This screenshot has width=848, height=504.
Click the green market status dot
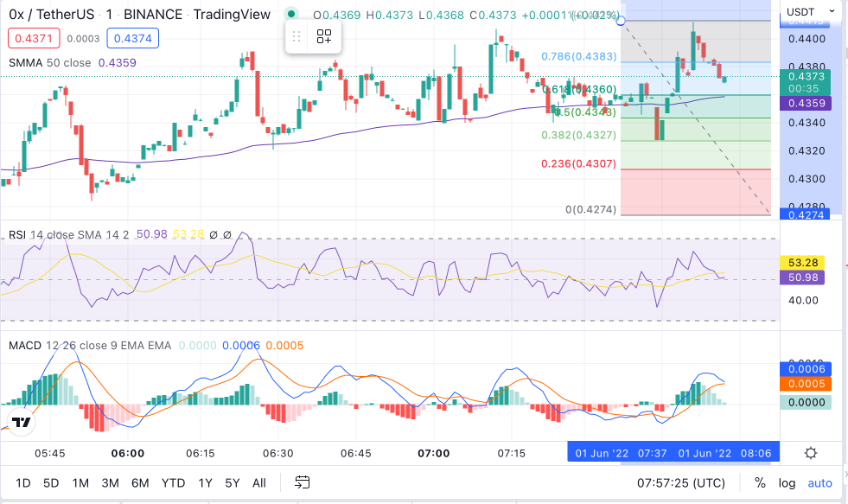click(x=291, y=14)
